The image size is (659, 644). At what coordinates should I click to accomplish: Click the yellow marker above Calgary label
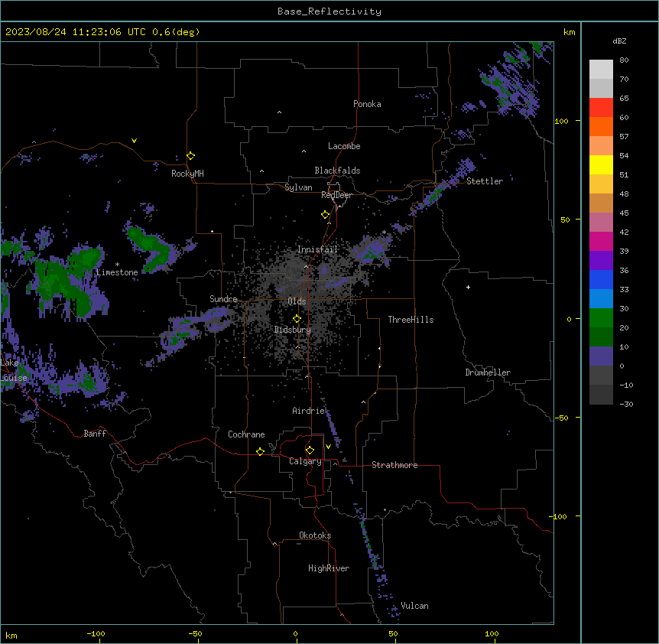(x=310, y=450)
